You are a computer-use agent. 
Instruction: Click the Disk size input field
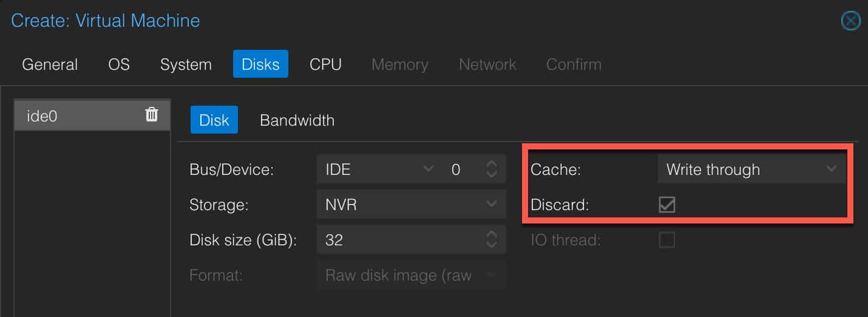(x=401, y=240)
